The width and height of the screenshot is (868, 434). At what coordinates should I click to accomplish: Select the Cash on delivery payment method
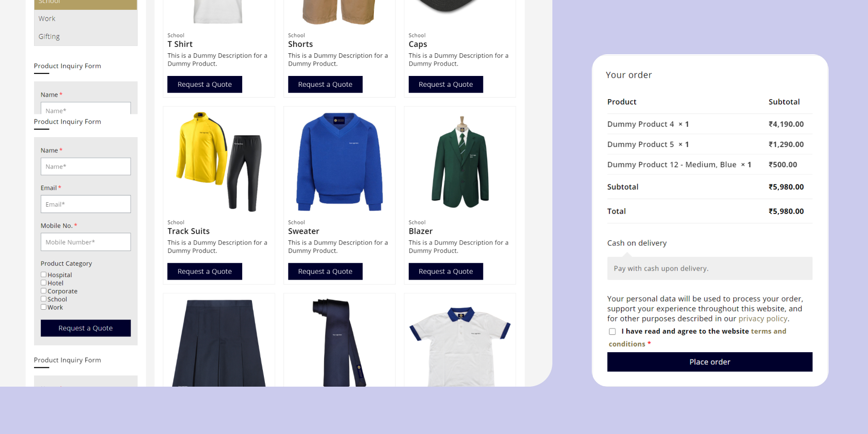(637, 243)
